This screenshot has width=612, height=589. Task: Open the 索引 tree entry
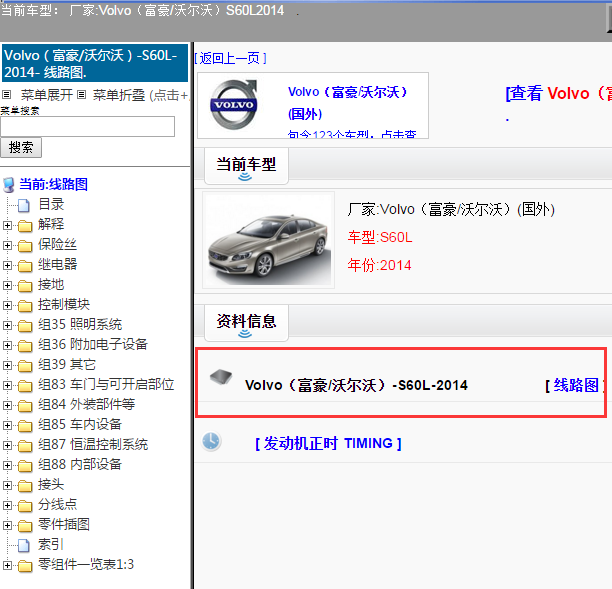tap(51, 544)
